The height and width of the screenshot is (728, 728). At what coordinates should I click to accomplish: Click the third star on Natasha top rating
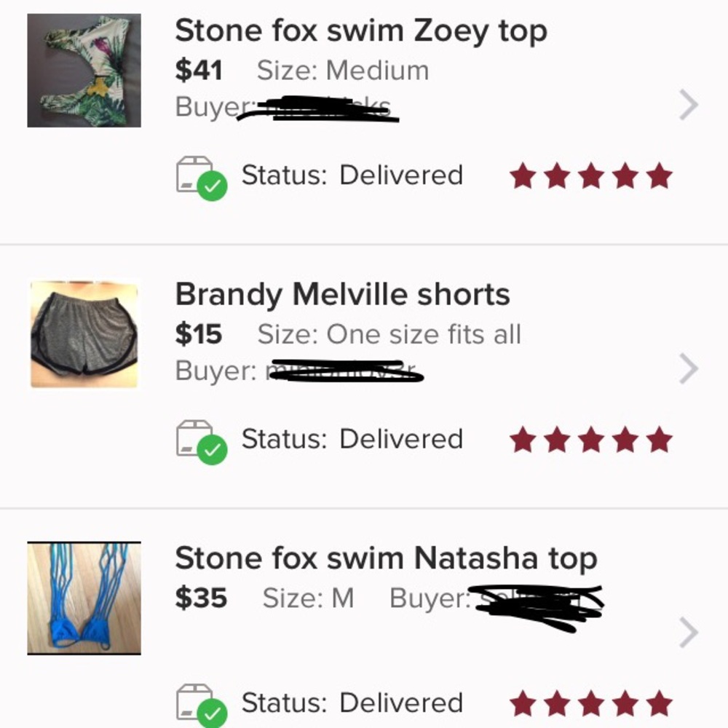tap(590, 703)
